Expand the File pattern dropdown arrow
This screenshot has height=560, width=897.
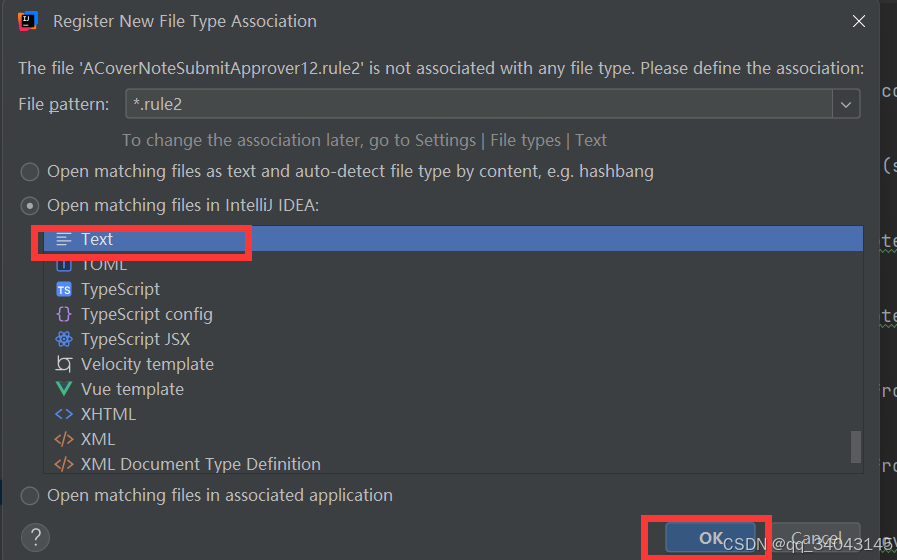click(846, 104)
